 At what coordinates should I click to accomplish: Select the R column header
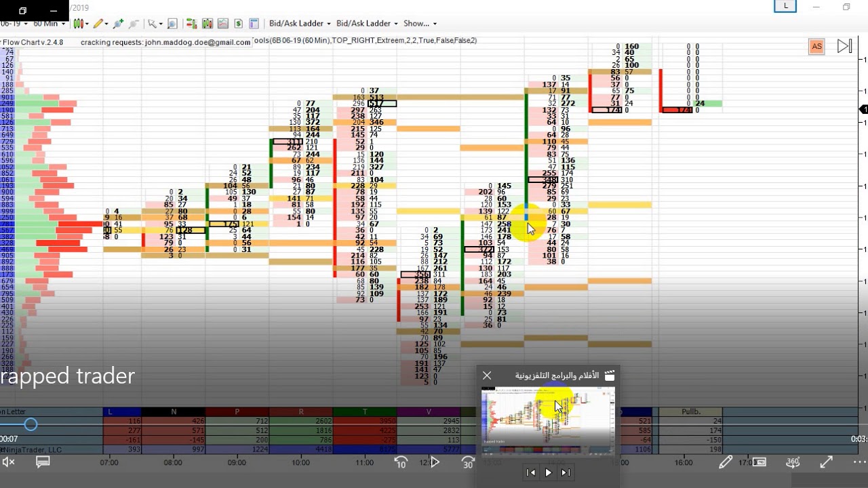click(x=300, y=411)
